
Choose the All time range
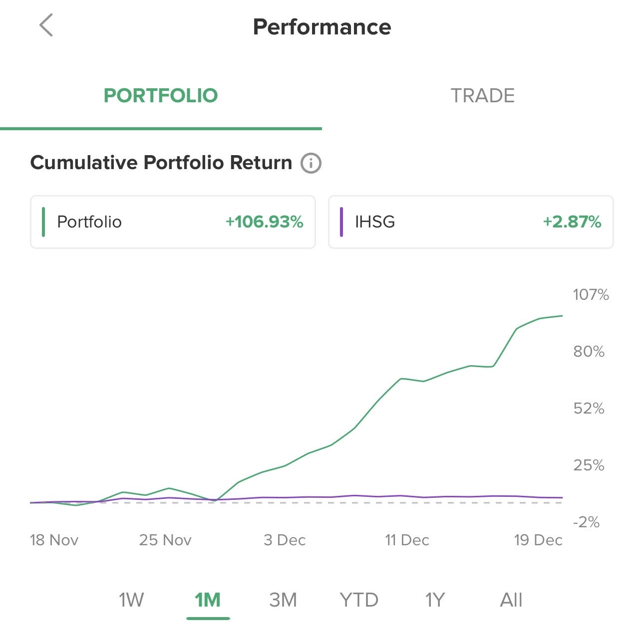(511, 600)
